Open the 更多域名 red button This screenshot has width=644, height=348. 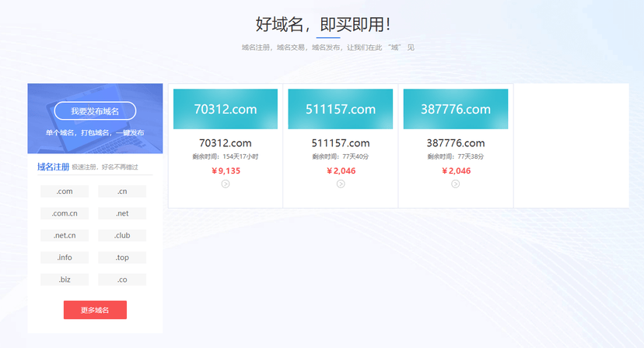coord(95,310)
